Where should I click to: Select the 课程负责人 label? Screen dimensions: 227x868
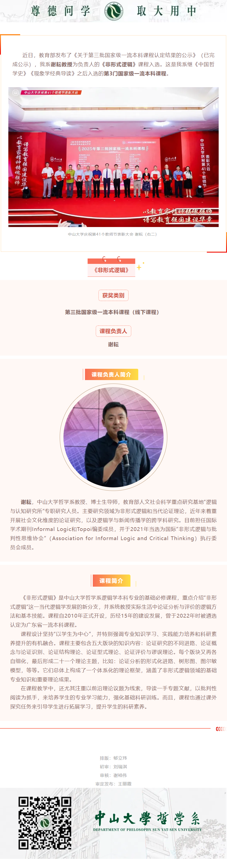113,331
